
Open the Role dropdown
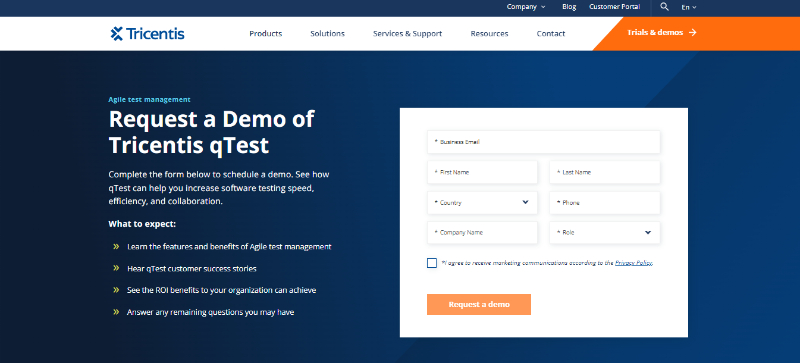(x=605, y=232)
